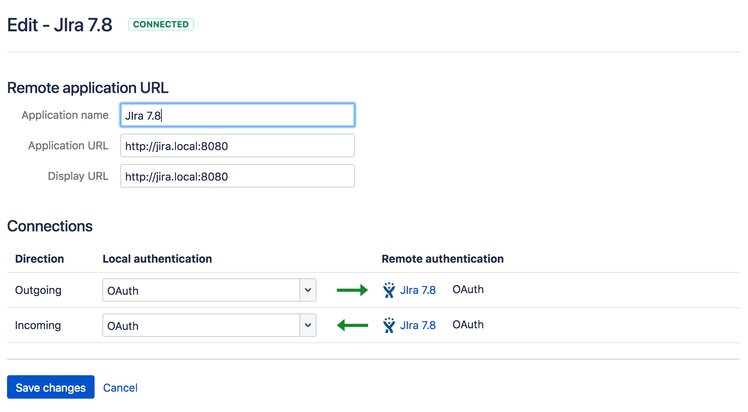Click the Display URL label
This screenshot has width=748, height=412.
[78, 176]
